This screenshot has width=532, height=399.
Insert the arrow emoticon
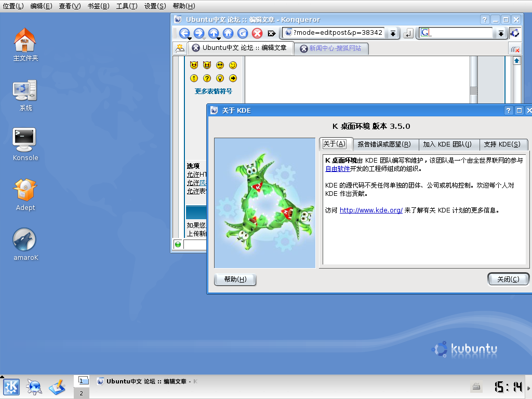tap(233, 78)
